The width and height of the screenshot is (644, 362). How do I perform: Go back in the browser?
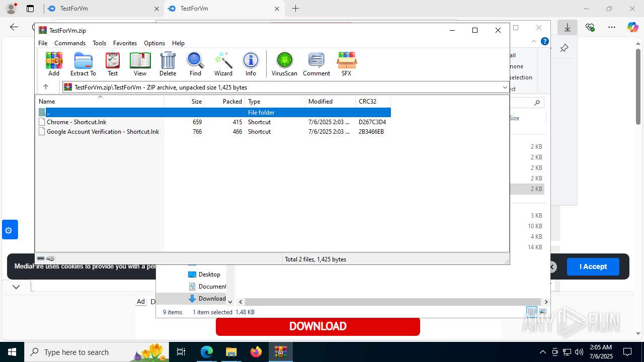pyautogui.click(x=14, y=27)
